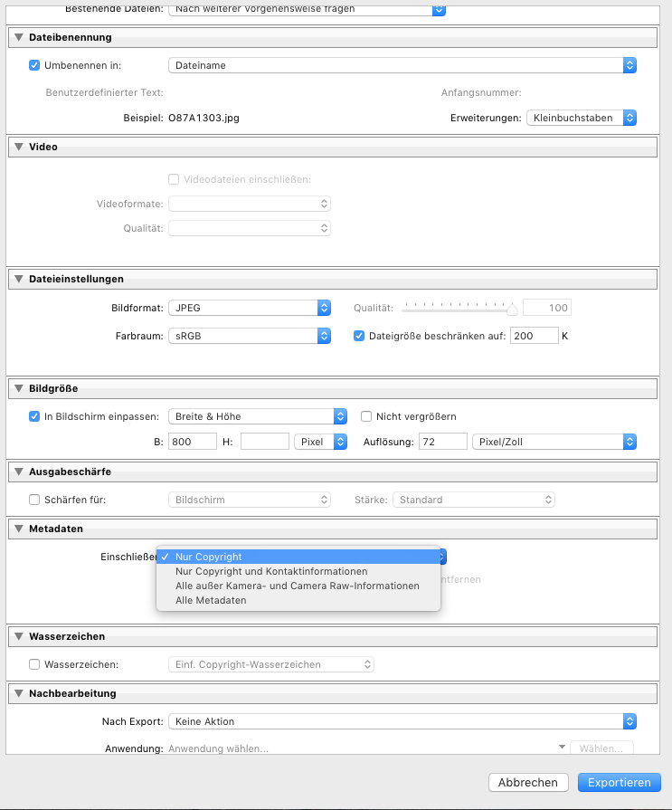The height and width of the screenshot is (810, 672).
Task: Disable Dateigröße beschränken auf checkbox
Action: pos(359,336)
